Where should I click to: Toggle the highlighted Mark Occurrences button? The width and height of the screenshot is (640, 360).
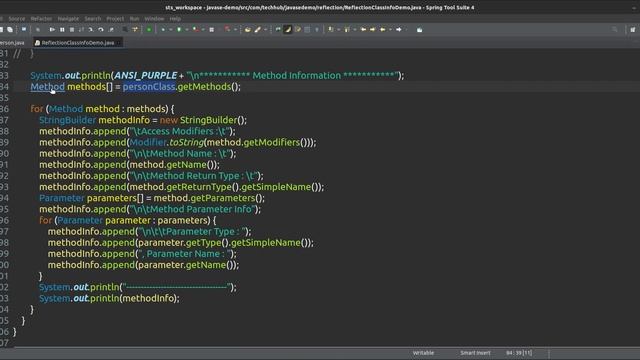pyautogui.click(x=288, y=29)
